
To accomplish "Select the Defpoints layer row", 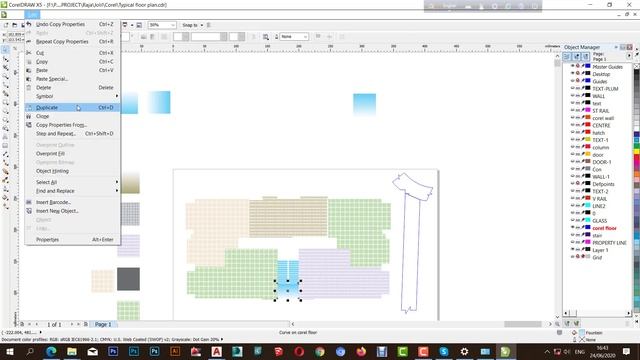I will pos(603,184).
